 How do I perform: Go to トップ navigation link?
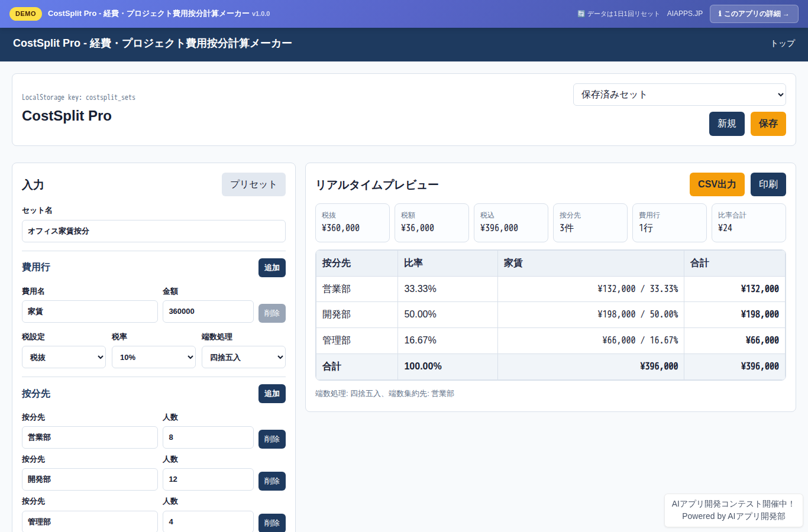pos(783,43)
